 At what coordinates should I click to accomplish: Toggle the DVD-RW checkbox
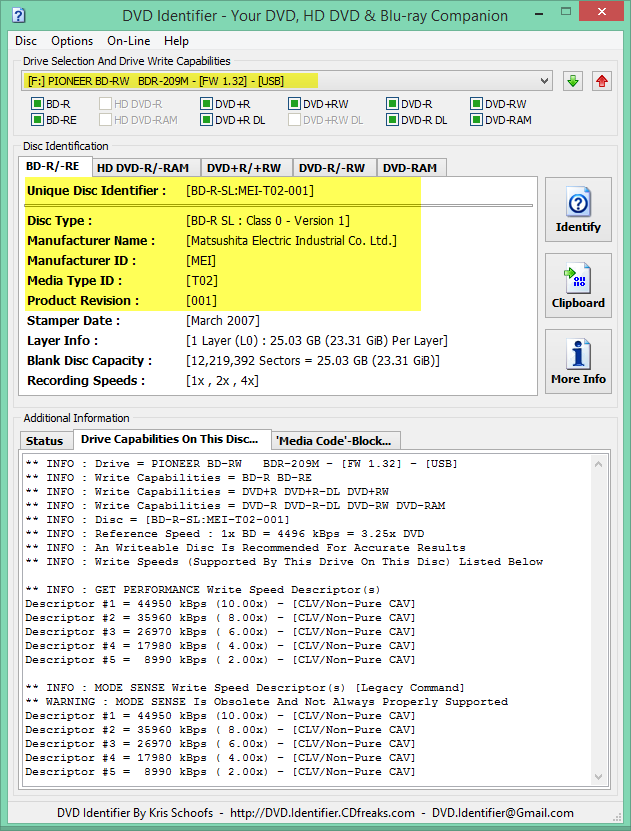tap(476, 104)
